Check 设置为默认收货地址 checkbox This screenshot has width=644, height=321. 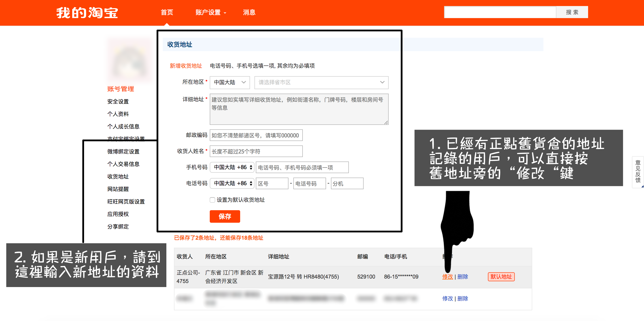pyautogui.click(x=212, y=200)
